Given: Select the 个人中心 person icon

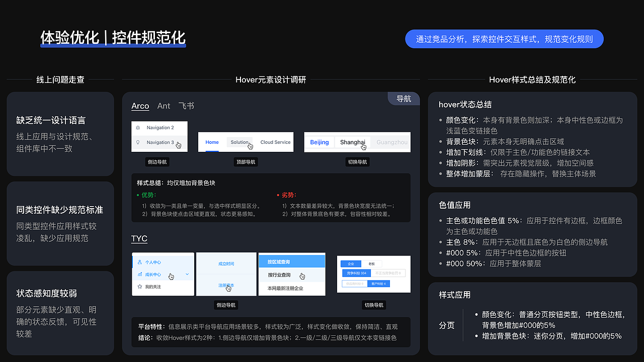Looking at the screenshot, I should coord(140,262).
